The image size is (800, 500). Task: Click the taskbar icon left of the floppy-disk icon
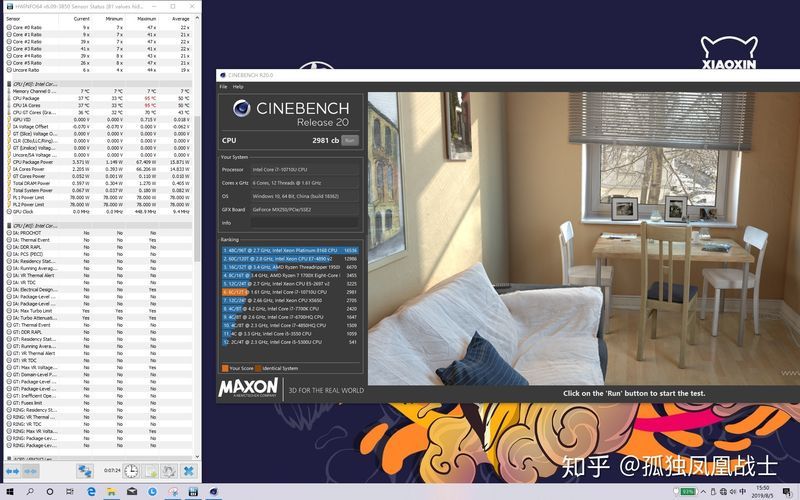point(173,492)
